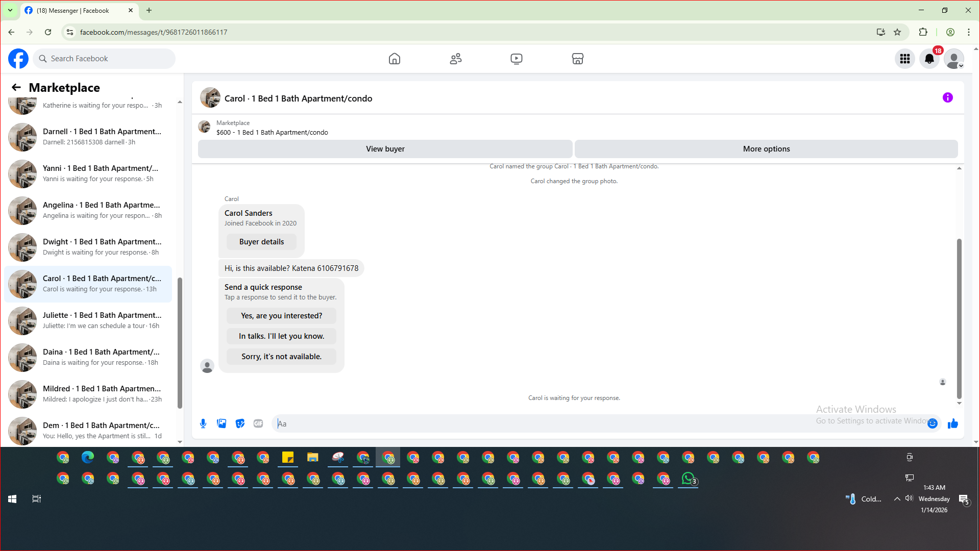980x551 pixels.
Task: Open the sticker picker icon
Action: click(x=240, y=423)
